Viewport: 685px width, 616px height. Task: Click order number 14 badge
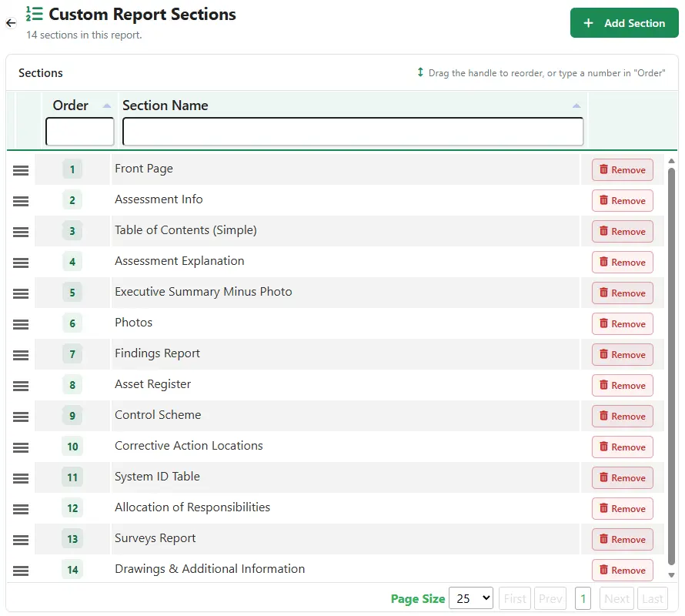pyautogui.click(x=72, y=570)
